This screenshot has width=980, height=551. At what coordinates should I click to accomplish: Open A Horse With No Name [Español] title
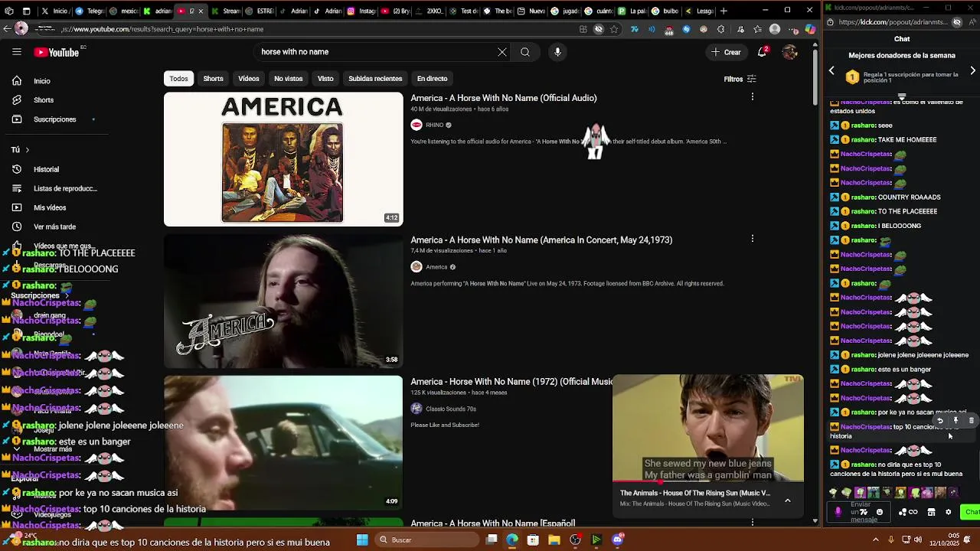point(493,523)
